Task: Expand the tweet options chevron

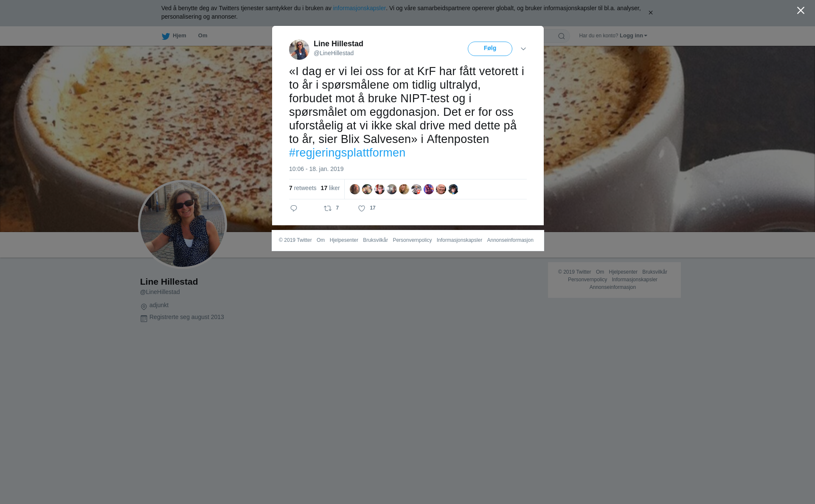Action: tap(523, 49)
